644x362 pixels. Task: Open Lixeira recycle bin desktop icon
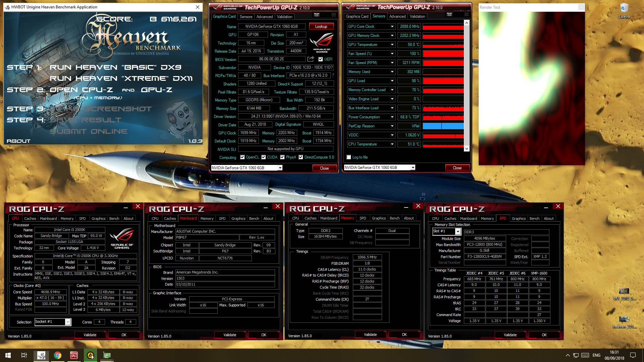pos(624,11)
